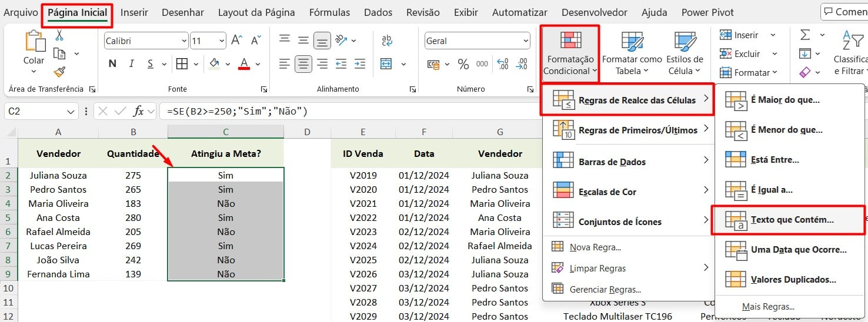The height and width of the screenshot is (322, 868).
Task: Expand the Name Box dropdown arrow
Action: coord(71,111)
